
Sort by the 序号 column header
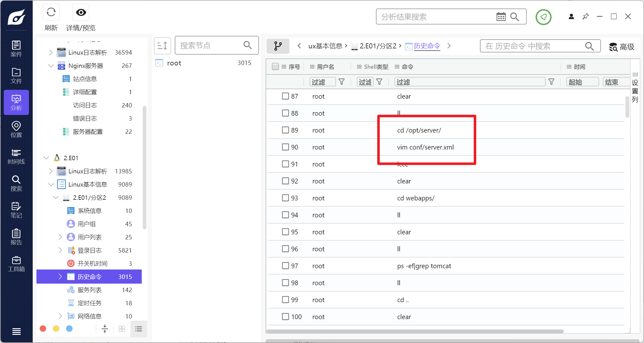click(294, 67)
